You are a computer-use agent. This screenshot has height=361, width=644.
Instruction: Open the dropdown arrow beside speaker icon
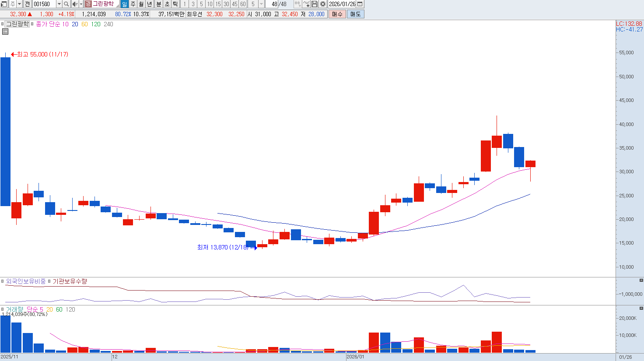coord(81,4)
